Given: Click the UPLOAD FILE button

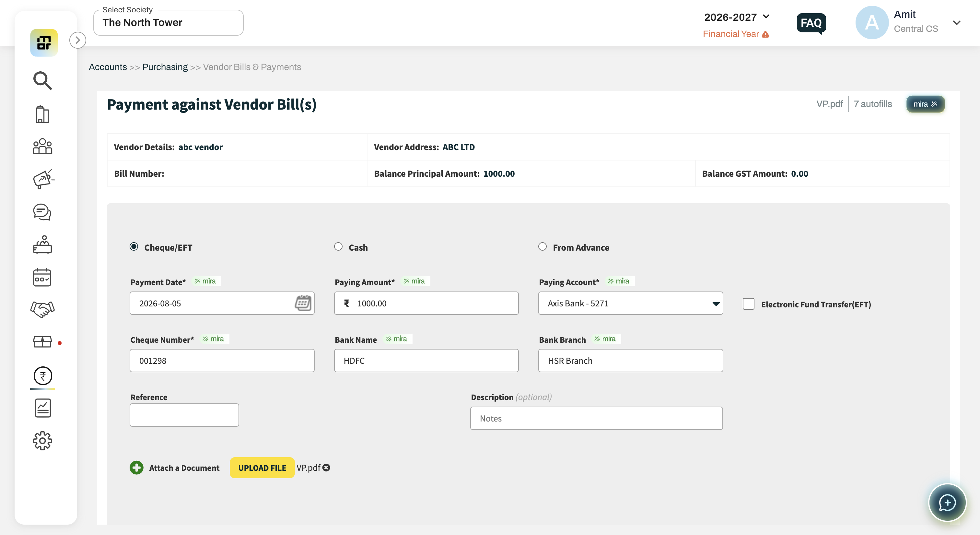Looking at the screenshot, I should tap(262, 468).
